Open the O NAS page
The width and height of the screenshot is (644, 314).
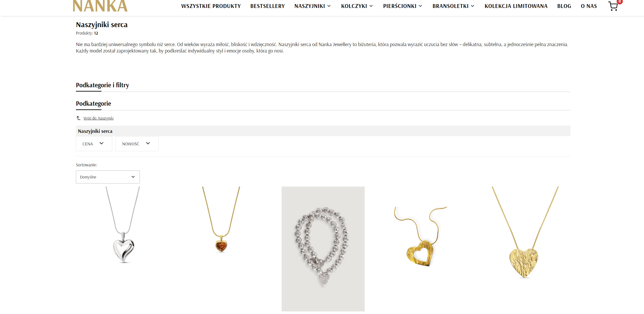(589, 6)
